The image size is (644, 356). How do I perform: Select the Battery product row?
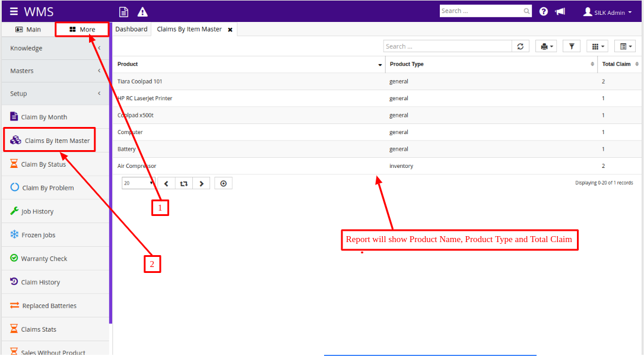pyautogui.click(x=377, y=149)
